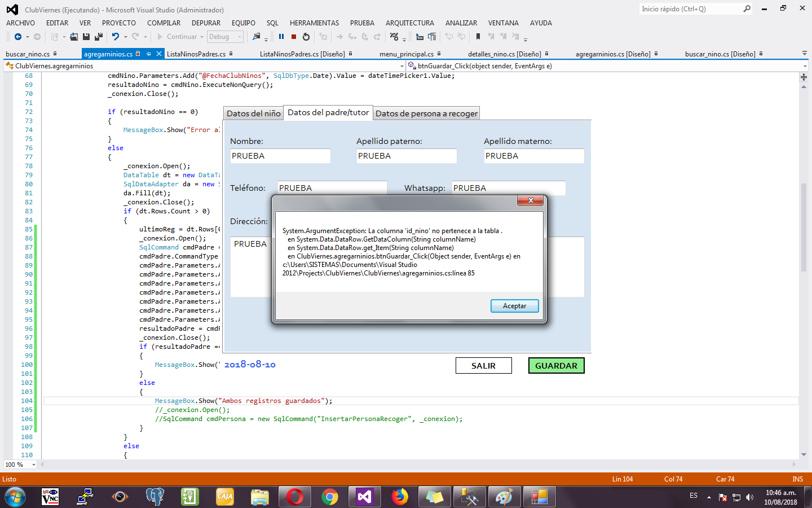Screen dimensions: 812x508
Task: Open pgAdmin elephant icon in taskbar
Action: [155, 497]
